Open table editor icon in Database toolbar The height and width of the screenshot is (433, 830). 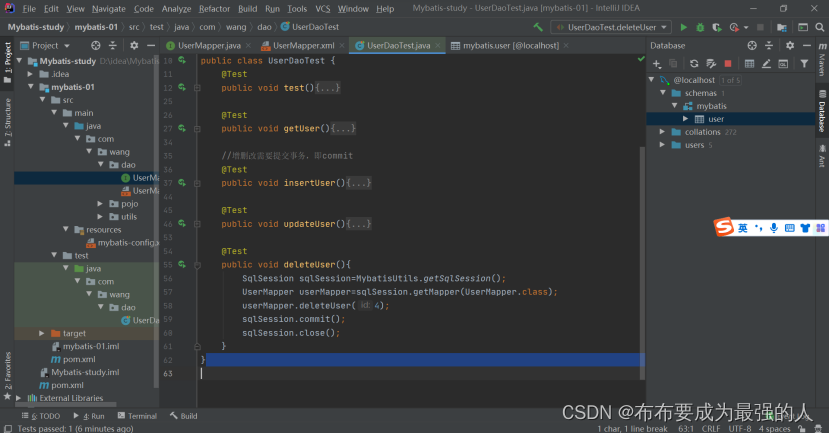tap(749, 64)
